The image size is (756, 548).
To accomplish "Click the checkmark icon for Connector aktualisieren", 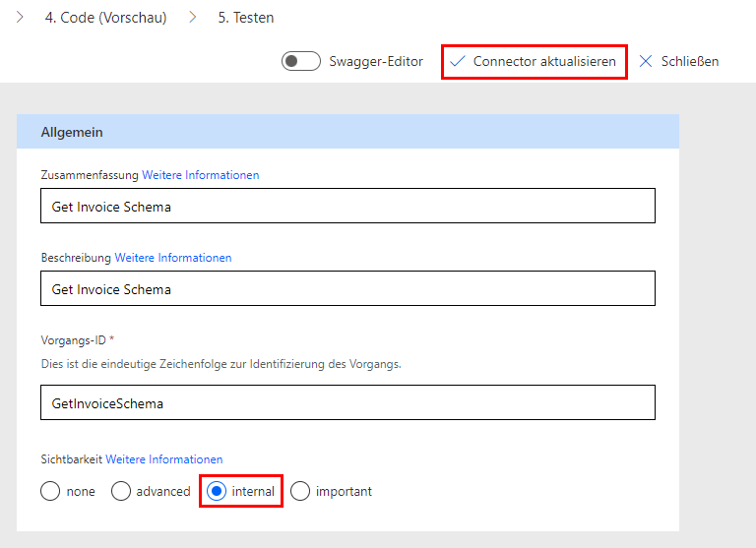I will (x=457, y=61).
